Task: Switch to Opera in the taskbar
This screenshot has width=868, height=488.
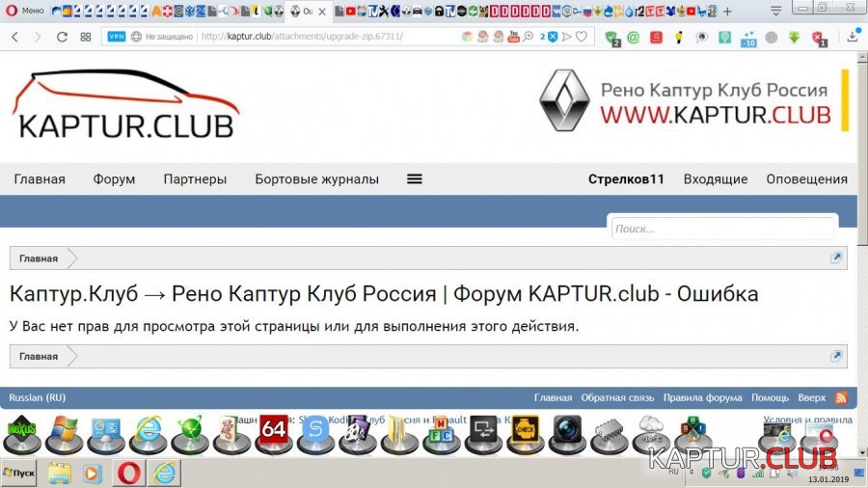Action: tap(129, 474)
